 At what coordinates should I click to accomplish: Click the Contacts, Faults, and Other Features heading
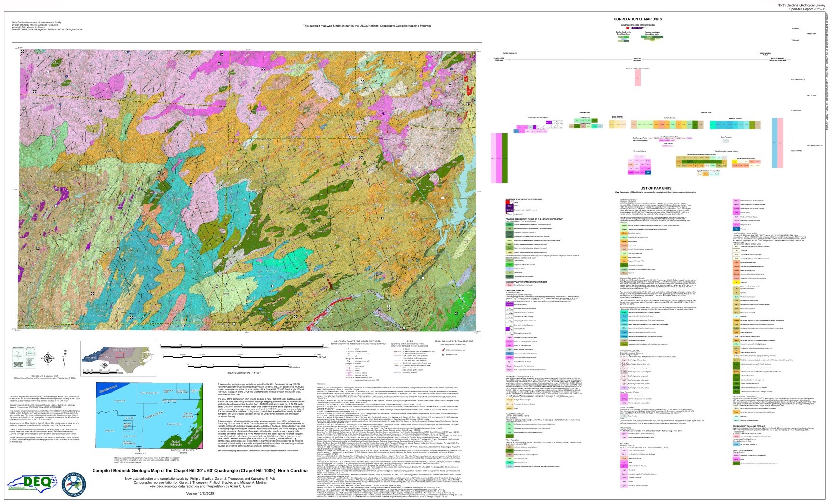(357, 341)
